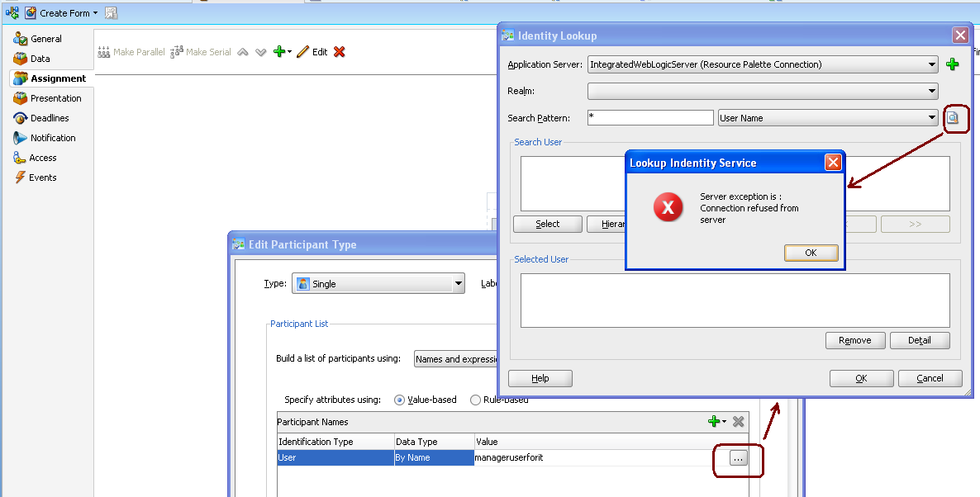Click the green plus next to Application Server
Viewport: 980px width, 497px height.
pyautogui.click(x=952, y=64)
